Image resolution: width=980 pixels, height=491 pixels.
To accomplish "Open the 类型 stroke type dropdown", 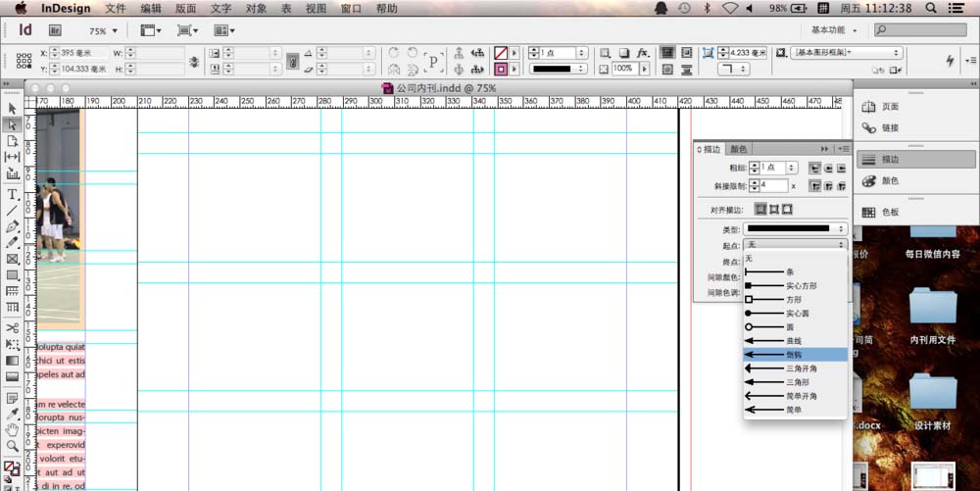I will tap(795, 228).
